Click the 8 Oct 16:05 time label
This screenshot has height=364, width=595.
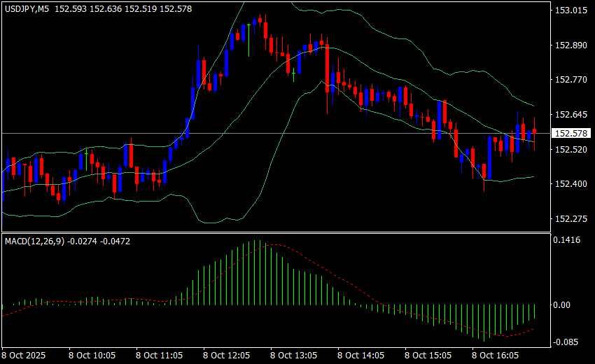tap(496, 356)
